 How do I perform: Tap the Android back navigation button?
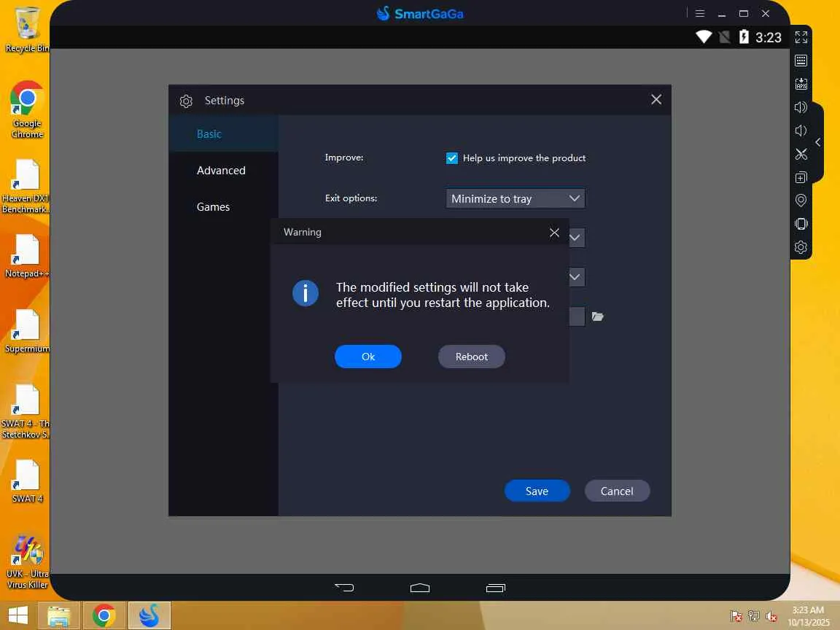tap(344, 588)
